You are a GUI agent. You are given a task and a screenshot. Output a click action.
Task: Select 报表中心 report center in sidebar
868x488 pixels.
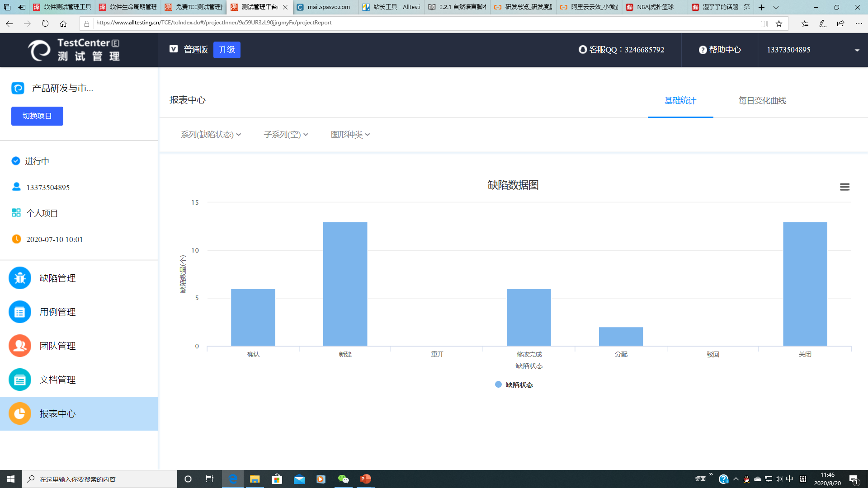(57, 413)
